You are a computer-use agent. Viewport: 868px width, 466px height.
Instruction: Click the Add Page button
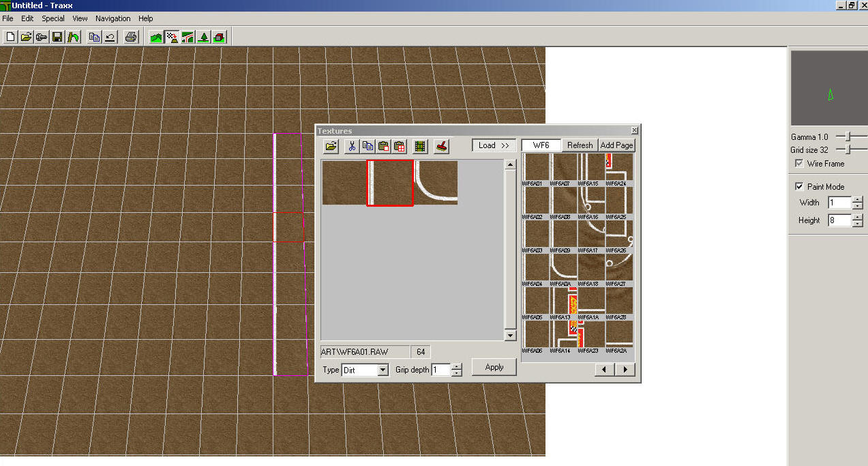point(616,145)
